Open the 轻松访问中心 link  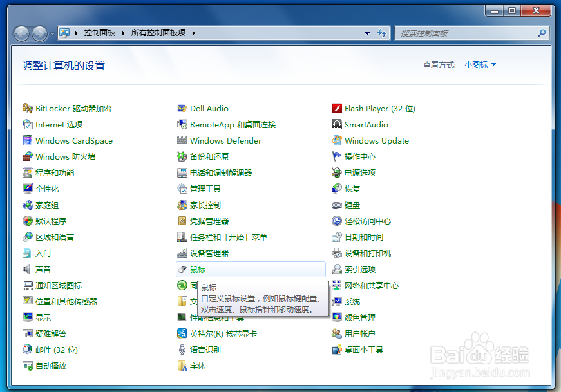[x=368, y=221]
